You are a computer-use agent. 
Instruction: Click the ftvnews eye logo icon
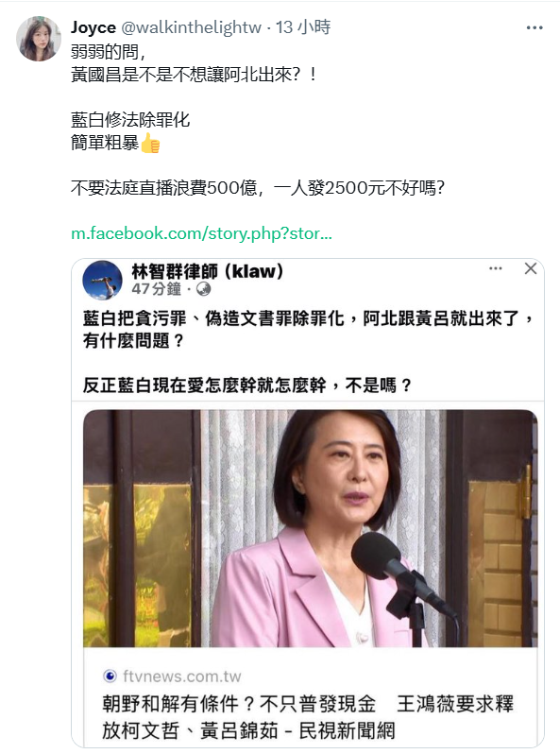tap(110, 677)
